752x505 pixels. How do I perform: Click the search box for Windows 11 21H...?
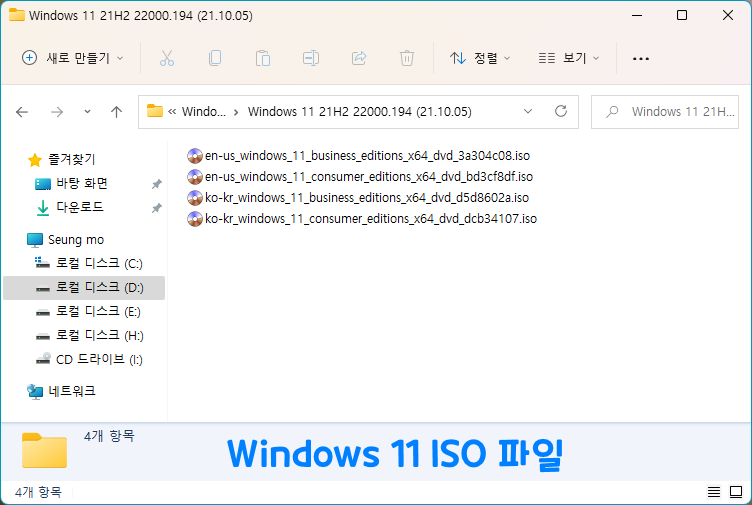tap(665, 112)
